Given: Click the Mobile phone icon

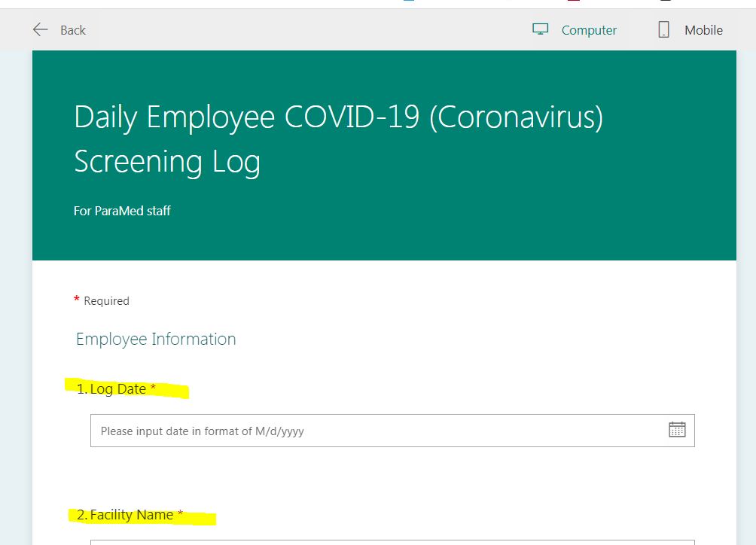Looking at the screenshot, I should pos(663,29).
